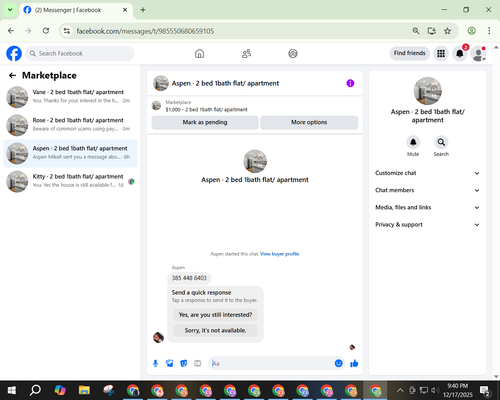Viewport: 500px width, 400px height.
Task: Go back one page in browser
Action: (11, 31)
